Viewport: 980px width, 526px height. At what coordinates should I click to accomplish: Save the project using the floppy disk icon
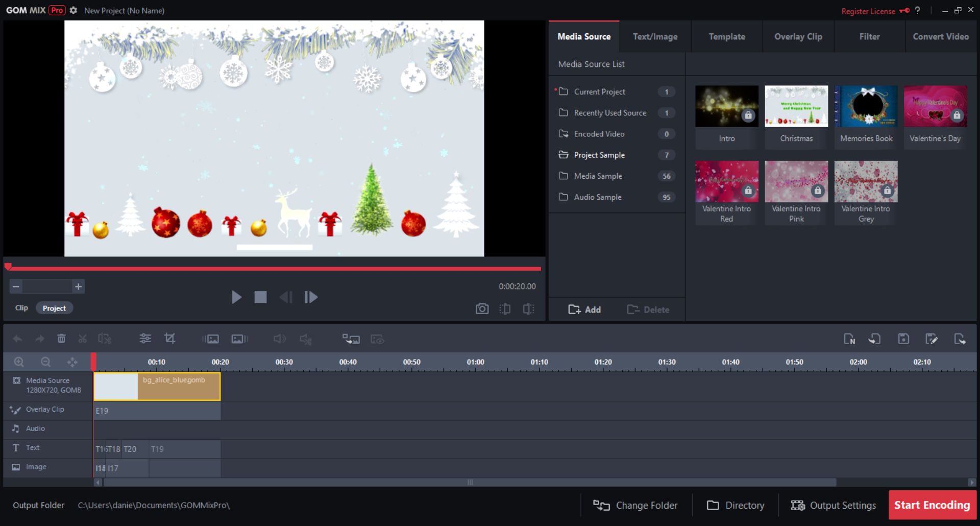coord(903,339)
